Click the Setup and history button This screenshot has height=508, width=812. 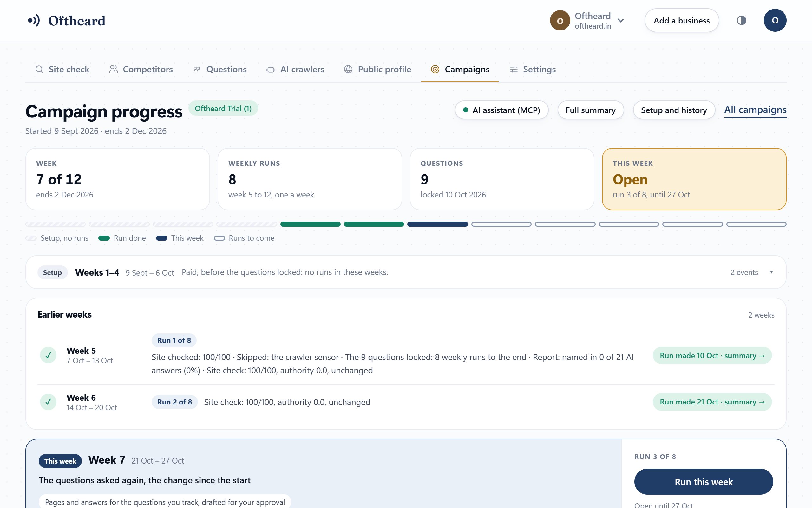pos(674,110)
